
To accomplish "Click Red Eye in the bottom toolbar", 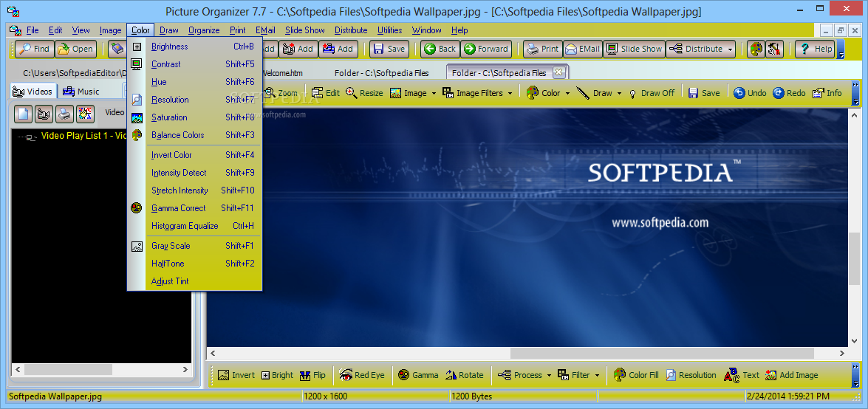I will tap(362, 375).
